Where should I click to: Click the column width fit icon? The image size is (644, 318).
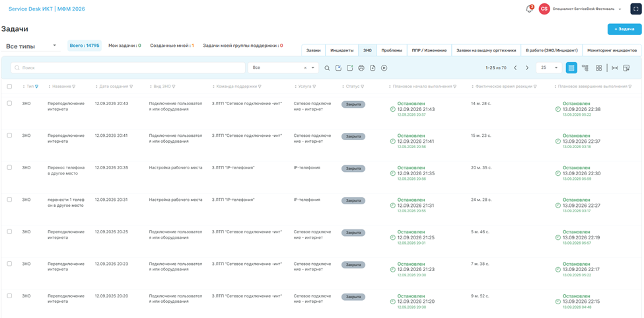(615, 68)
